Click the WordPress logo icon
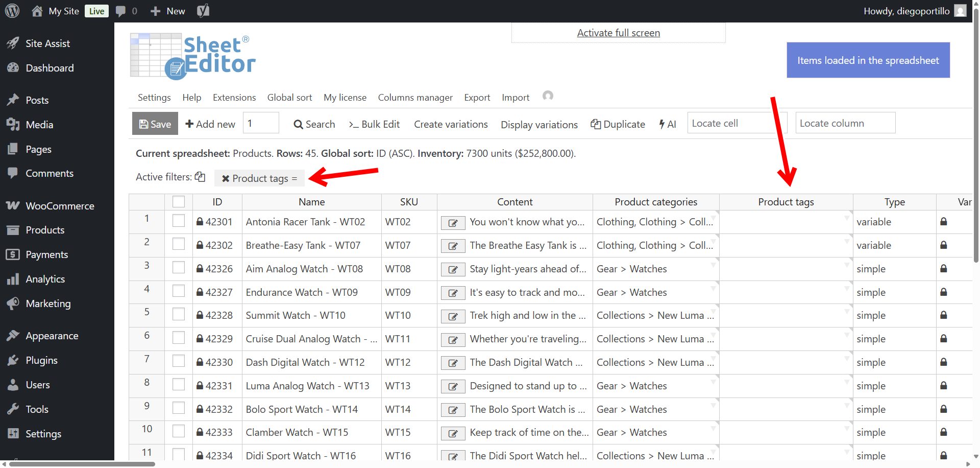This screenshot has height=468, width=980. 12,11
